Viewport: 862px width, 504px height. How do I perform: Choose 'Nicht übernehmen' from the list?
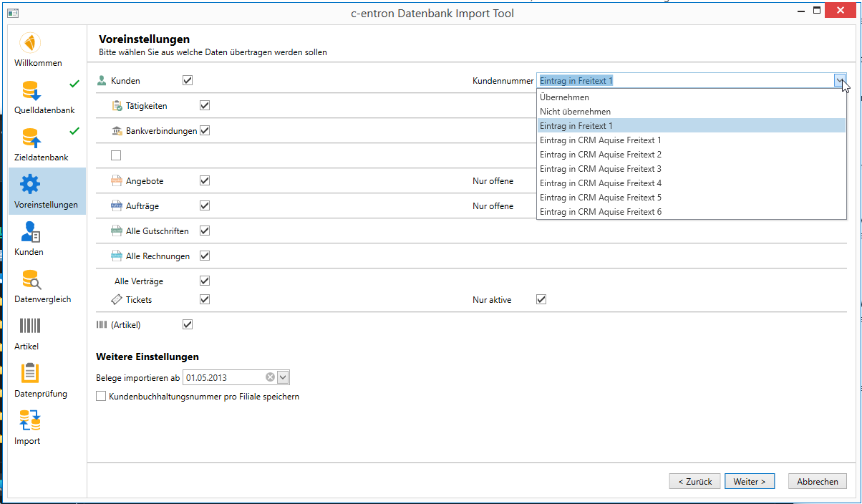coord(576,112)
